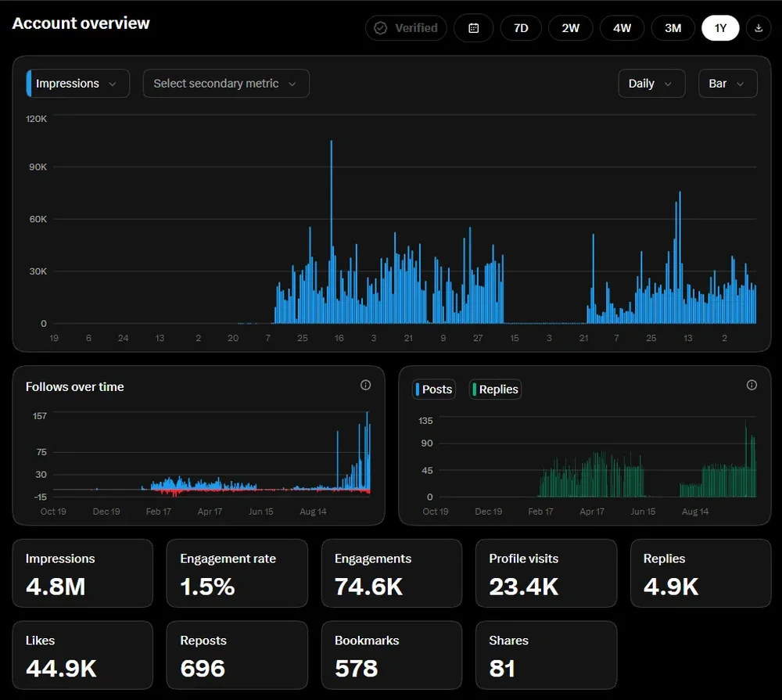The height and width of the screenshot is (700, 782).
Task: Change the Daily granularity dropdown
Action: (x=651, y=84)
